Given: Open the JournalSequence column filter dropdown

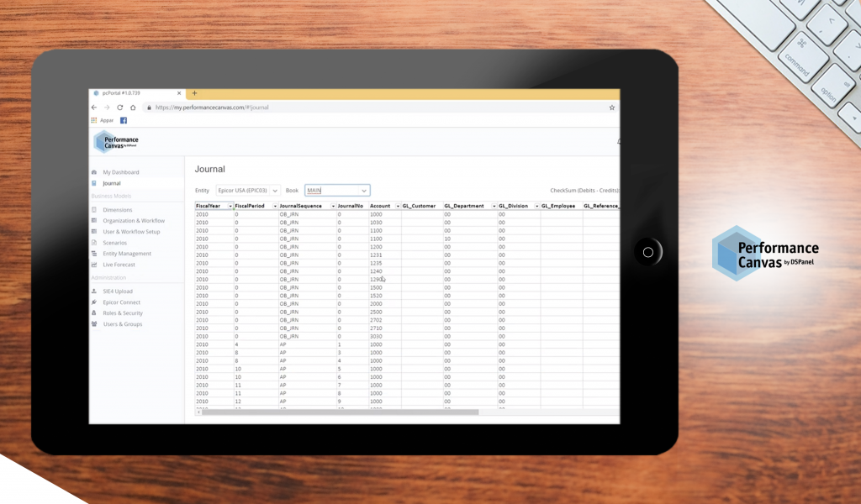Looking at the screenshot, I should 332,205.
